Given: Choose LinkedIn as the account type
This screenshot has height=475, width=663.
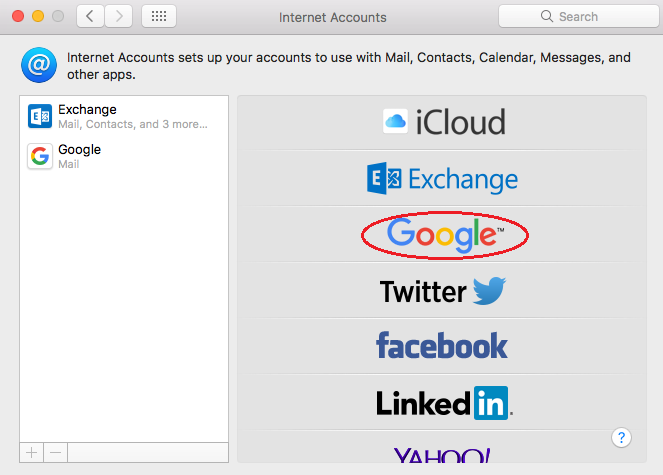Looking at the screenshot, I should click(x=442, y=403).
